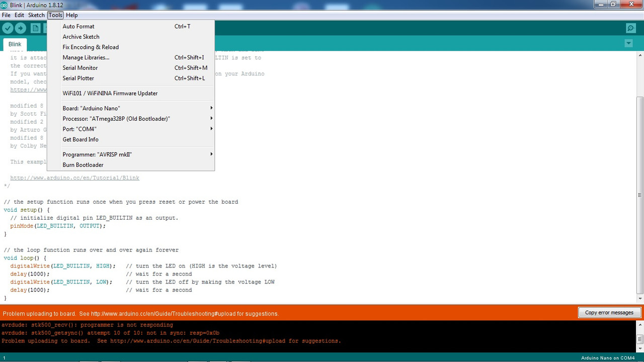This screenshot has width=644, height=362.
Task: Open the Serial Monitor magnifier icon at top right
Action: coord(630,28)
